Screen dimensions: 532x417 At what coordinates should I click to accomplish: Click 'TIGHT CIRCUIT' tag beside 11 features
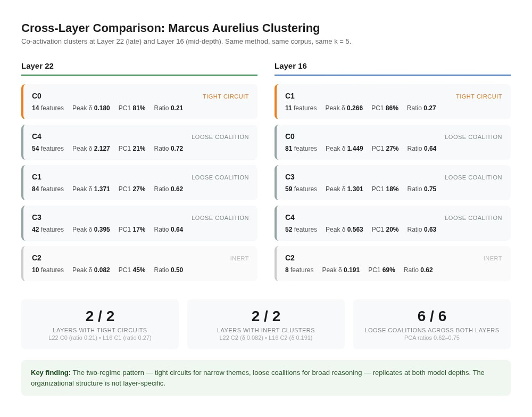click(479, 96)
